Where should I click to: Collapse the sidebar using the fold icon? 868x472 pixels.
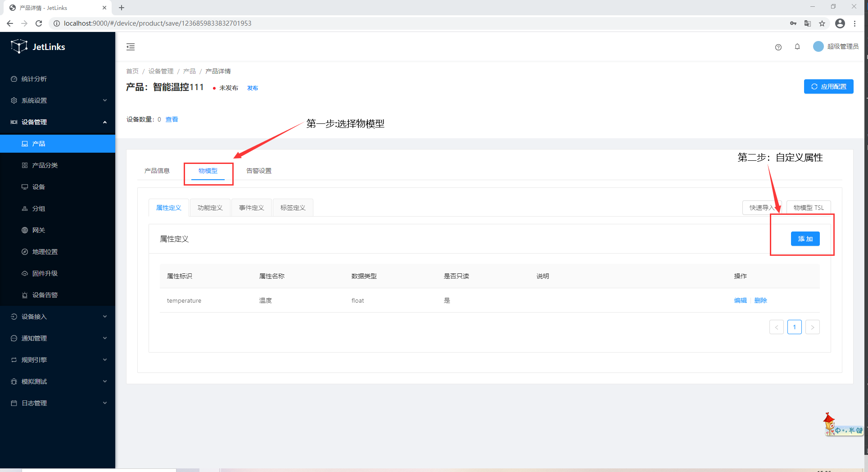click(x=131, y=46)
